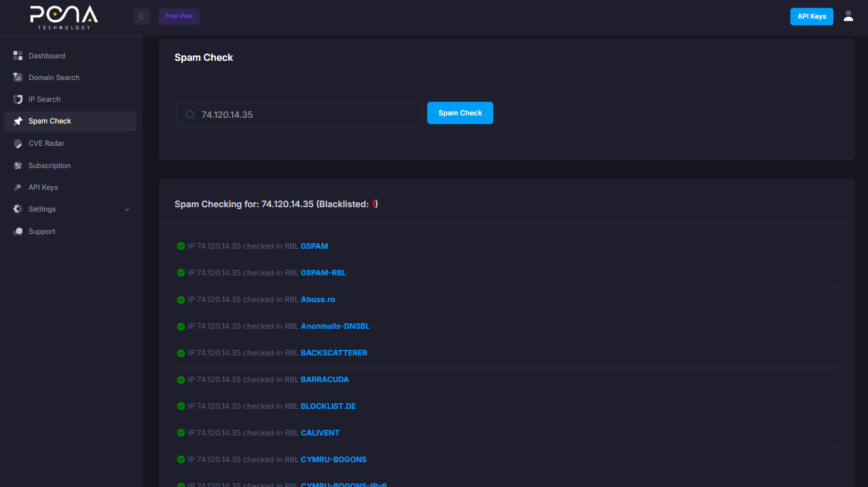Click the Domain Search sidebar icon

click(18, 78)
